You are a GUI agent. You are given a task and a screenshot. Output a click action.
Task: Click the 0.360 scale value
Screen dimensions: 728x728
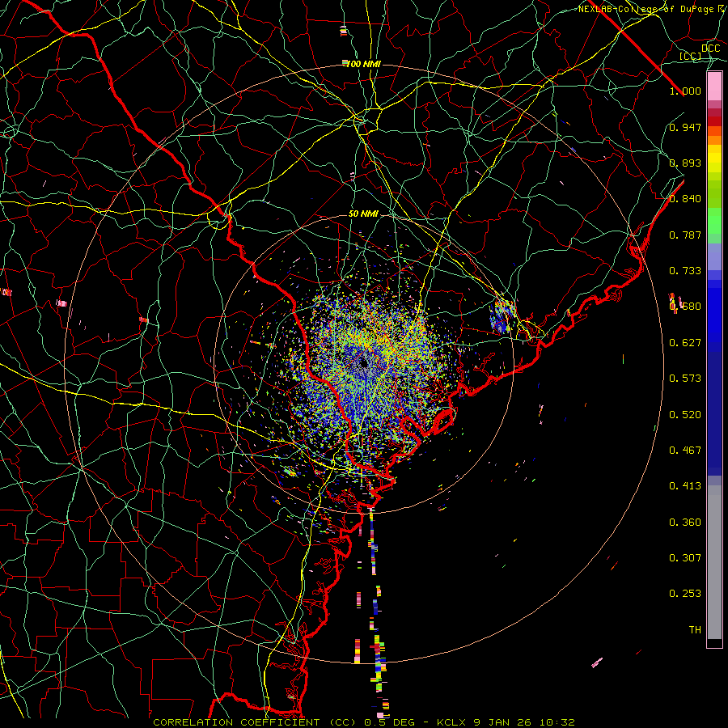(x=685, y=523)
